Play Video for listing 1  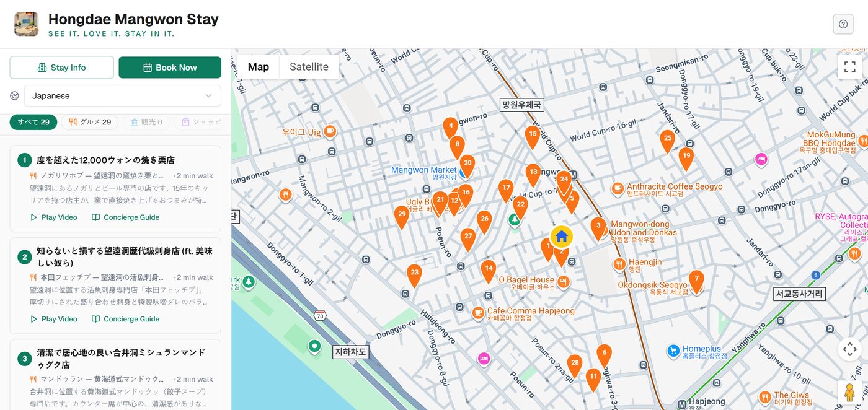click(54, 217)
